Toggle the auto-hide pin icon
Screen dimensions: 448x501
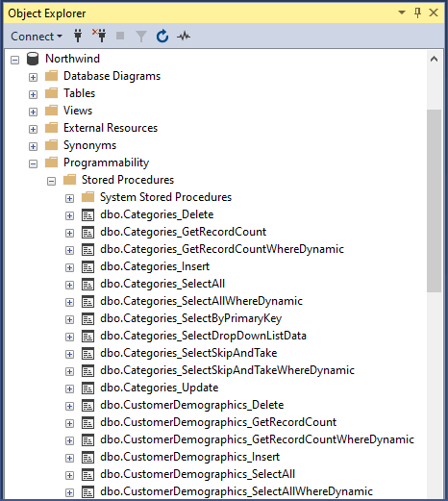point(417,13)
